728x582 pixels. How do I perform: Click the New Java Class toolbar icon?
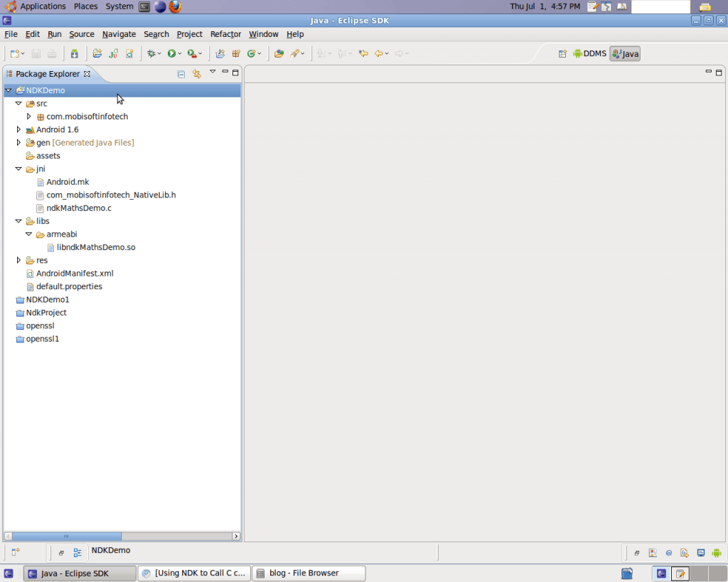pos(251,53)
